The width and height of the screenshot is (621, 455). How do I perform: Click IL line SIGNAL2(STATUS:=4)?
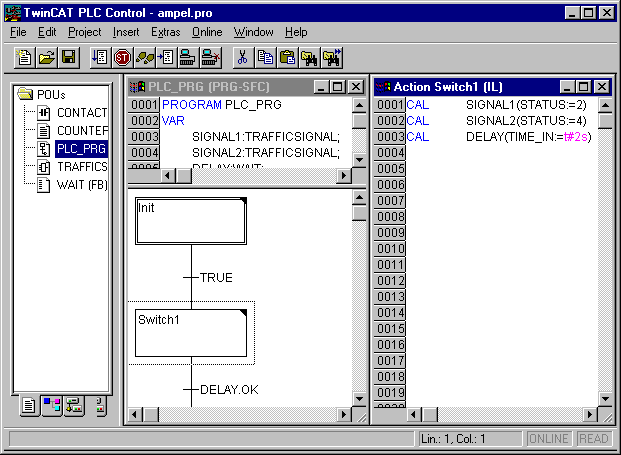coord(526,120)
